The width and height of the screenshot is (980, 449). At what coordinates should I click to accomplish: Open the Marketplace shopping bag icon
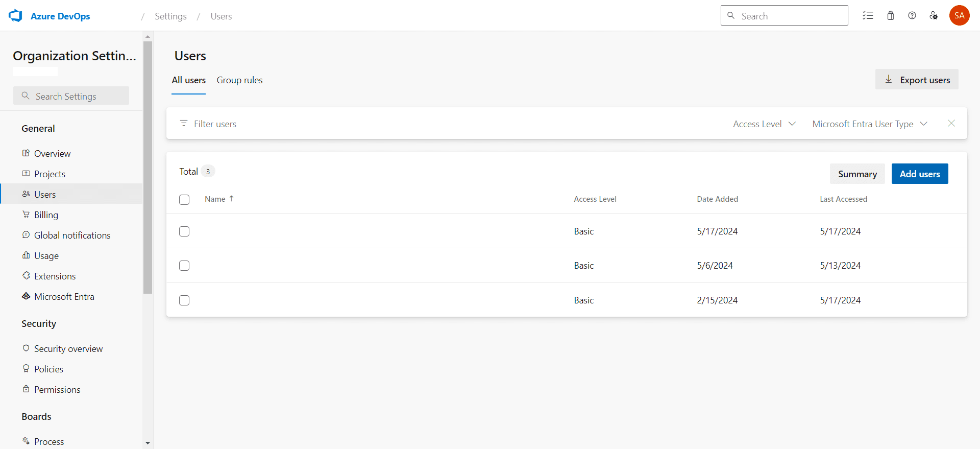[891, 16]
